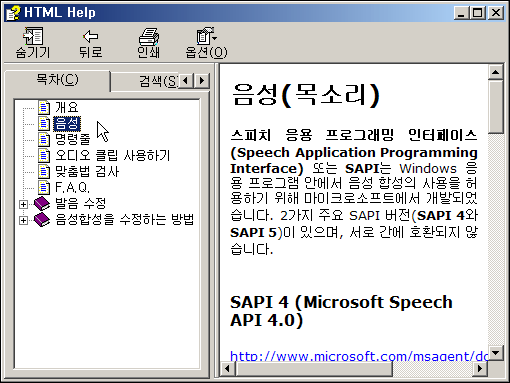Viewport: 510px width, 383px height.
Task: Click the HTML Help title bar icon
Action: (13, 13)
